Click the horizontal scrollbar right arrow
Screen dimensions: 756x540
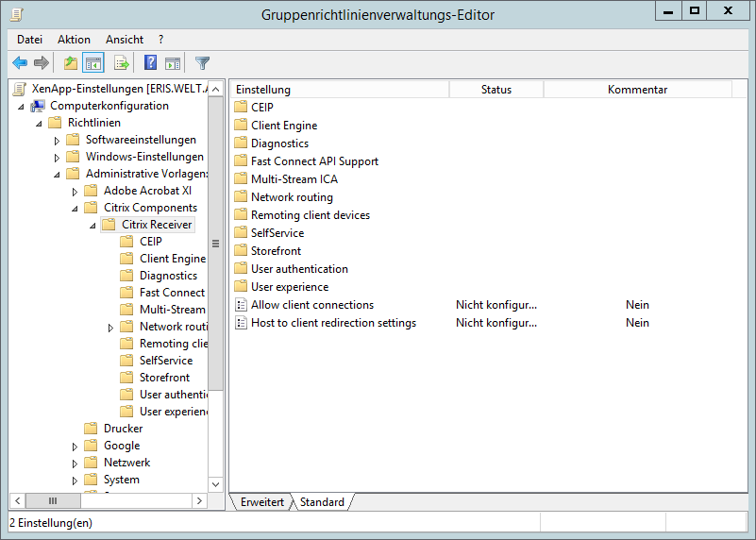[199, 500]
